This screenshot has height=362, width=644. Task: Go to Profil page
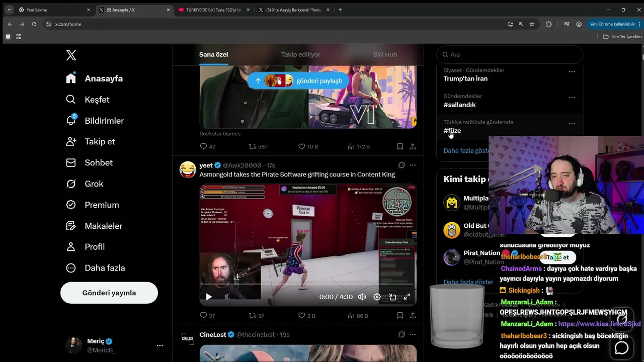[x=86, y=246]
